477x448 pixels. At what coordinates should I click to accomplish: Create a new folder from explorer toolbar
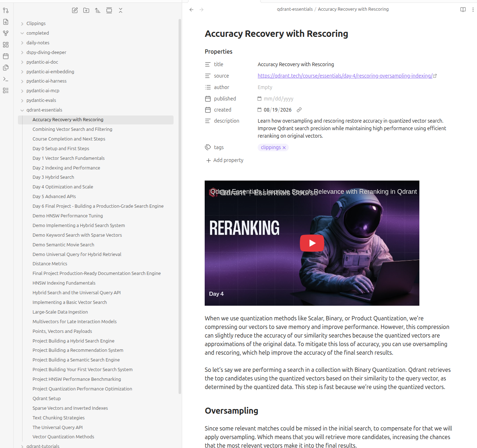point(86,10)
